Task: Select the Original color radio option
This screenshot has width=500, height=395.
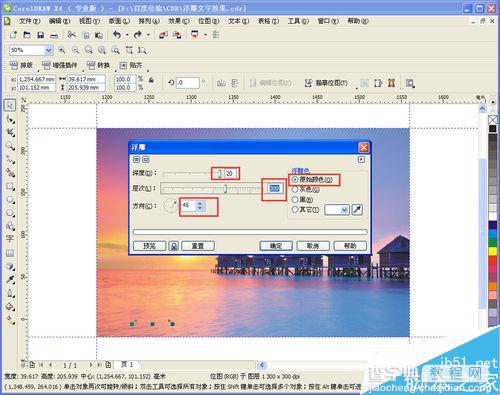Action: click(295, 179)
